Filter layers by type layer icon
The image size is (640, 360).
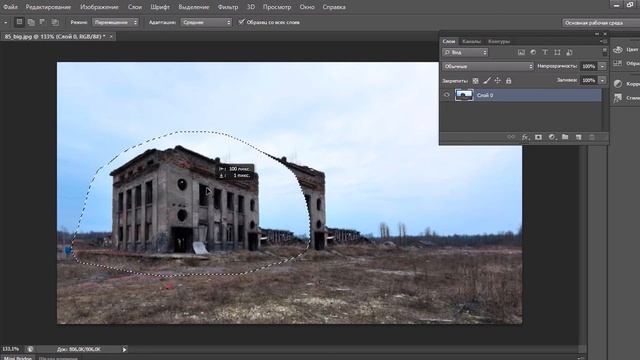545,52
